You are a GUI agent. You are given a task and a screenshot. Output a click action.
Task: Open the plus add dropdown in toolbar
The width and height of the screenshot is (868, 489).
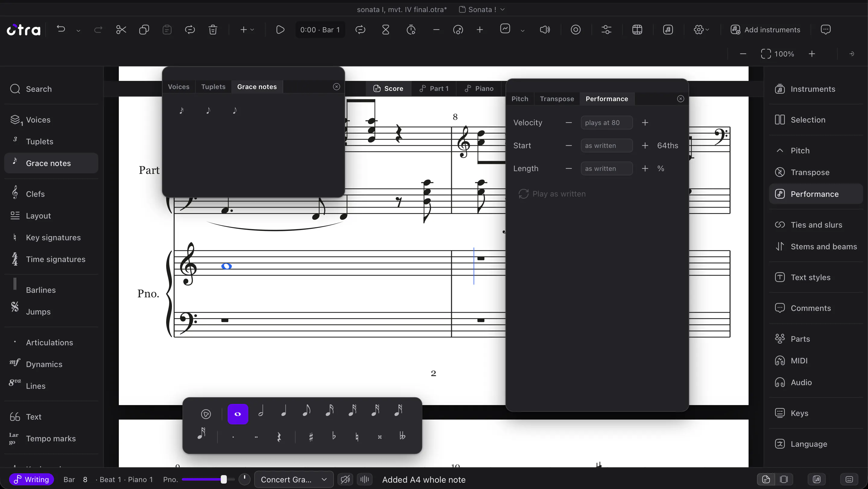point(247,30)
